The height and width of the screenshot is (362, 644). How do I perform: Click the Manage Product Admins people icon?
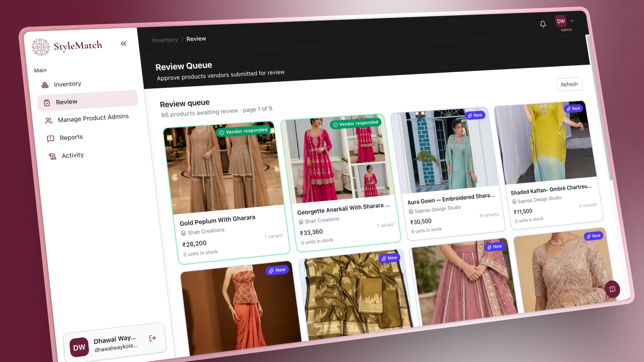click(49, 121)
